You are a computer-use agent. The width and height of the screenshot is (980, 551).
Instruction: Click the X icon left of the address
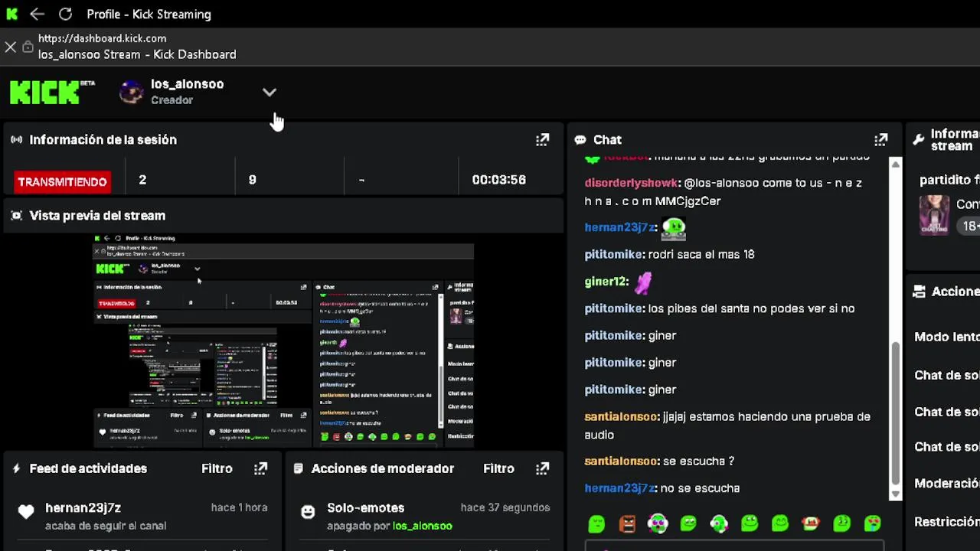click(x=10, y=47)
